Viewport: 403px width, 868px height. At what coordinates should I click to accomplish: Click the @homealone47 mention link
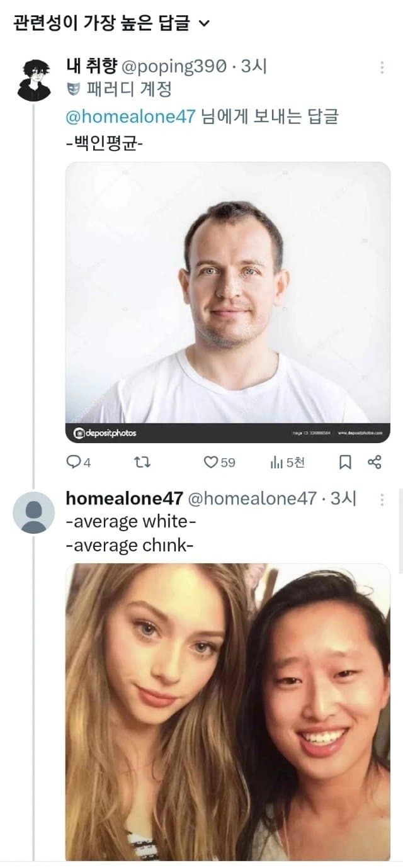coord(131,116)
